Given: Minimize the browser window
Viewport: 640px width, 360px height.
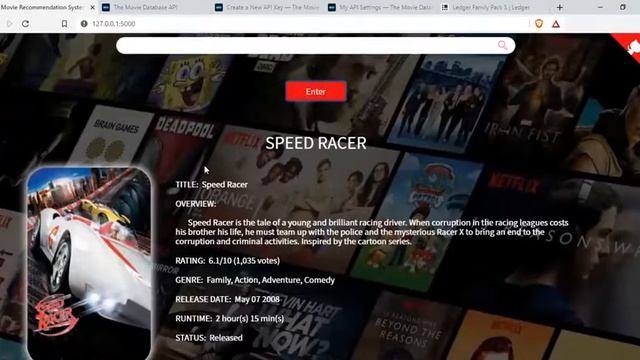Looking at the screenshot, I should pyautogui.click(x=600, y=7).
